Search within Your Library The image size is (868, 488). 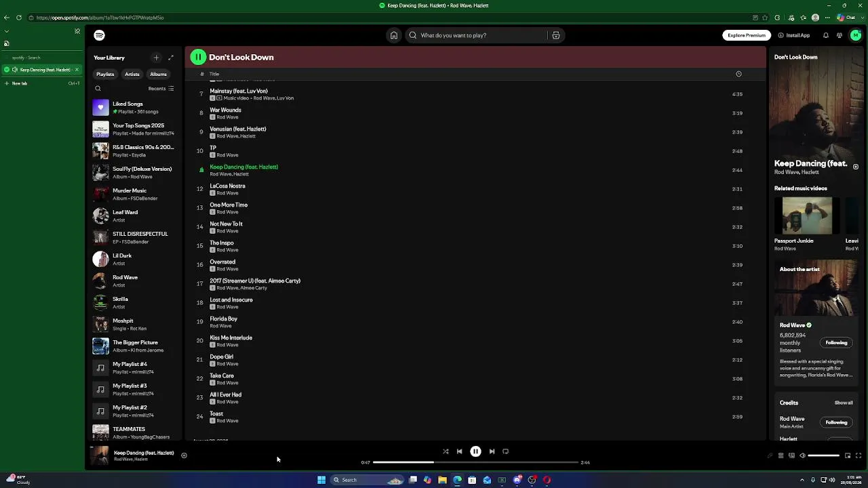click(x=98, y=89)
